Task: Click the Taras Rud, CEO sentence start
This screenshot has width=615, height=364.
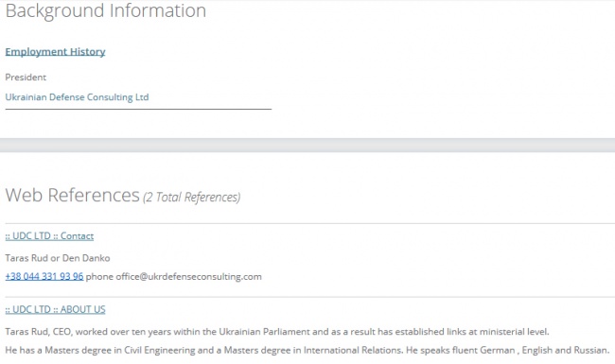Action: click(39, 332)
